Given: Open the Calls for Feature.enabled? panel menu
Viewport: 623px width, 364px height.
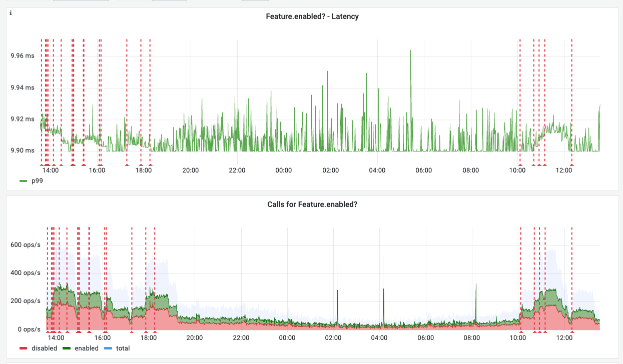Looking at the screenshot, I should [x=312, y=204].
